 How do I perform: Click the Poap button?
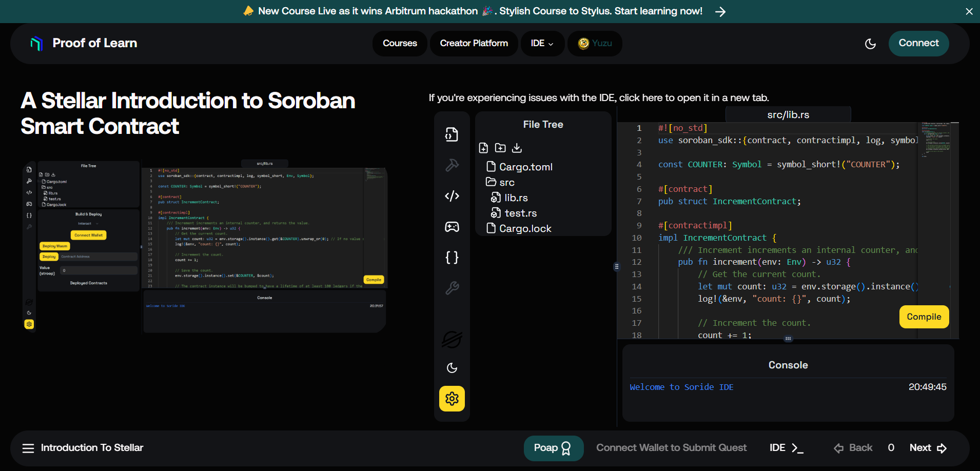coord(553,448)
